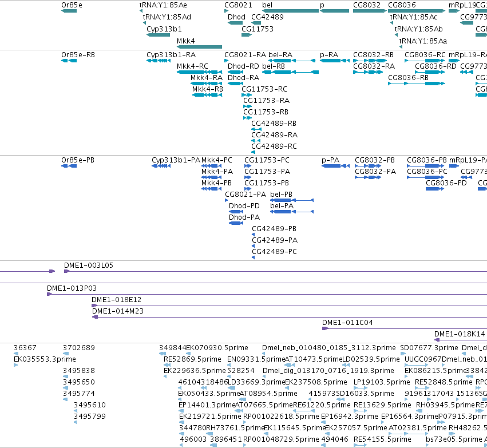This screenshot has height=448, width=487.
Task: Select the Or85e-RB transcript
Action: tap(69, 61)
